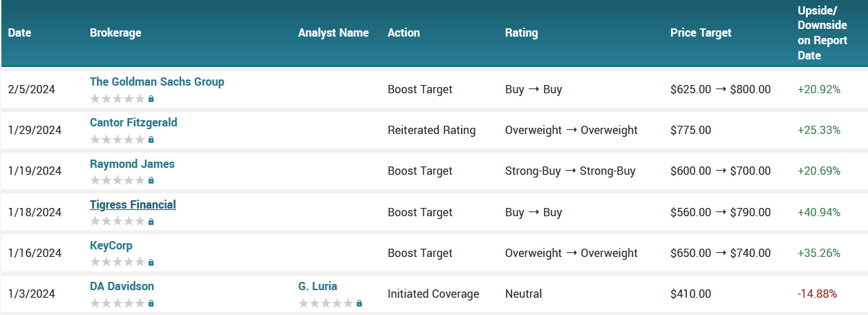Screen dimensions: 868x315
Task: Sort by Analyst Name column header
Action: point(334,32)
